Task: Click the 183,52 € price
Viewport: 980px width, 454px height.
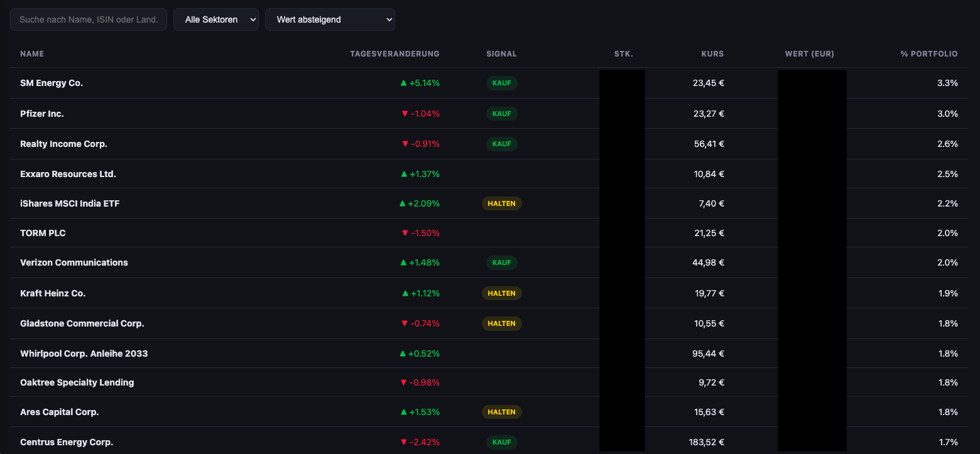Action: [x=707, y=442]
